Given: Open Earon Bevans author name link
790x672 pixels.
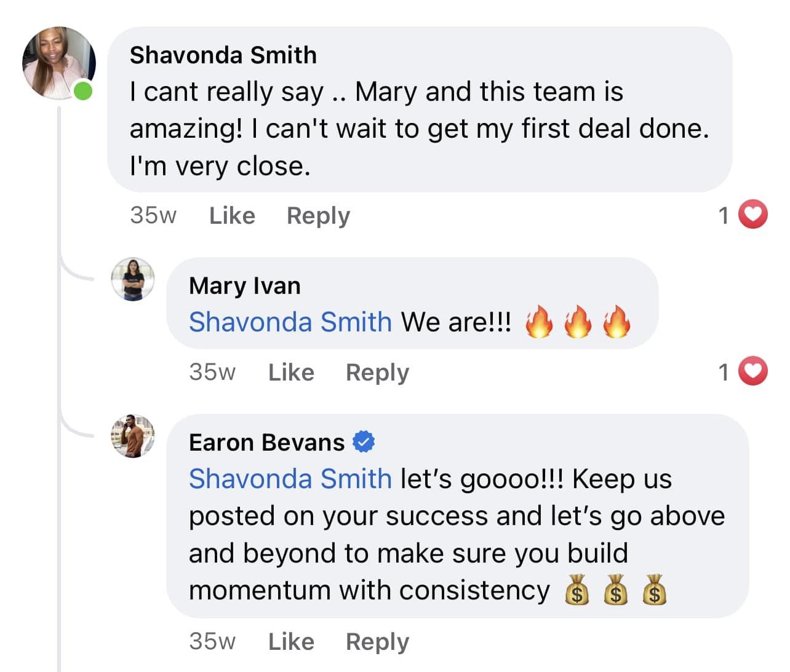Looking at the screenshot, I should [x=266, y=443].
